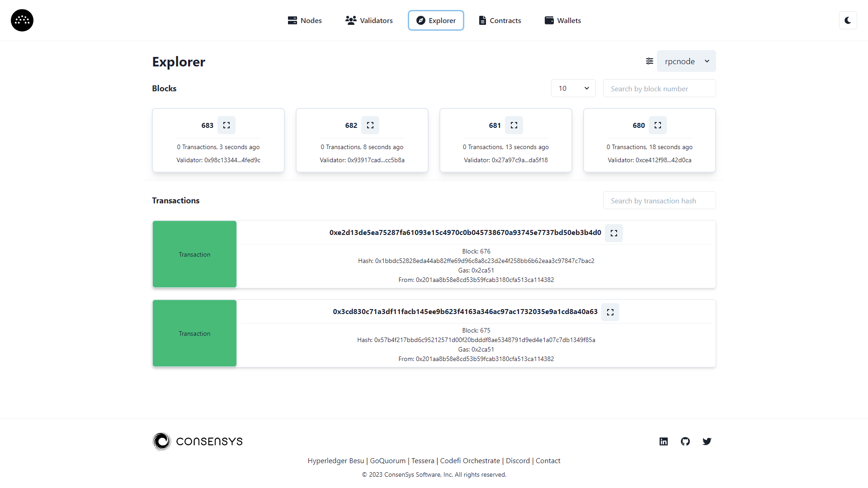Expand details for block 680
This screenshot has height=488, width=868.
658,125
